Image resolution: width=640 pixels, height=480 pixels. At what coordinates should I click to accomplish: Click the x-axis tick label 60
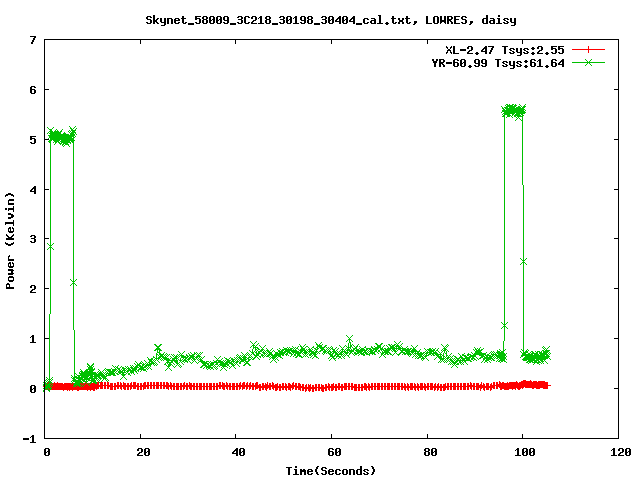point(334,452)
